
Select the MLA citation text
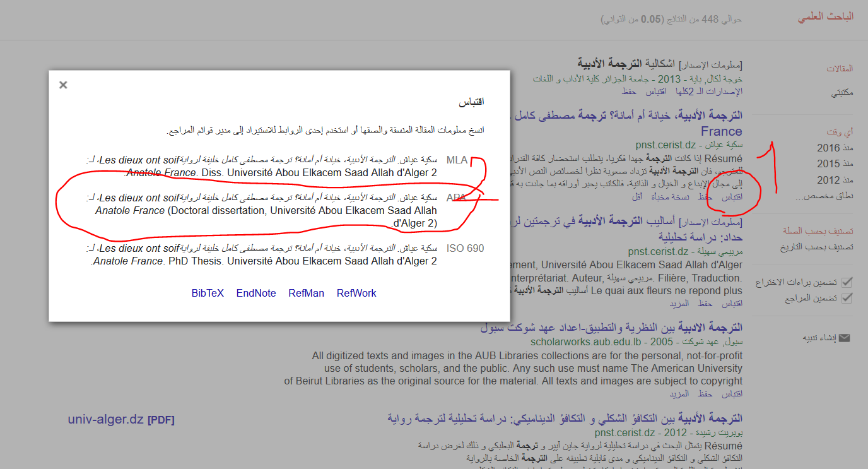pyautogui.click(x=262, y=166)
